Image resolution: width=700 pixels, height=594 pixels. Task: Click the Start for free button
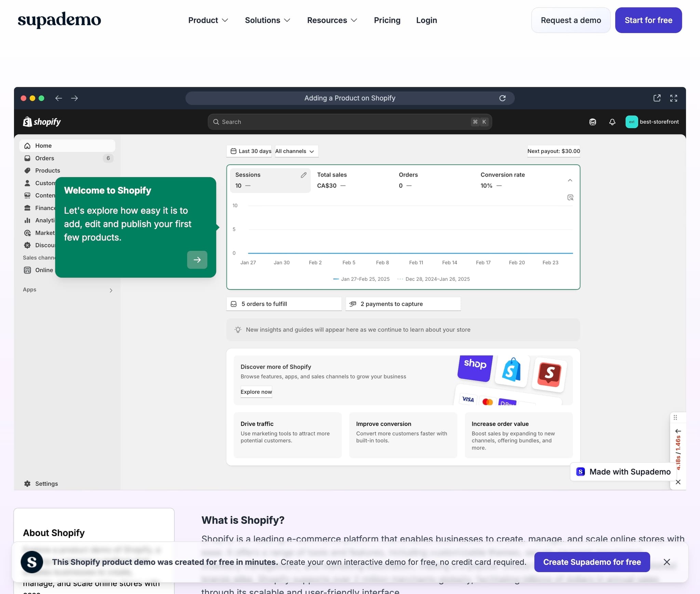[648, 20]
